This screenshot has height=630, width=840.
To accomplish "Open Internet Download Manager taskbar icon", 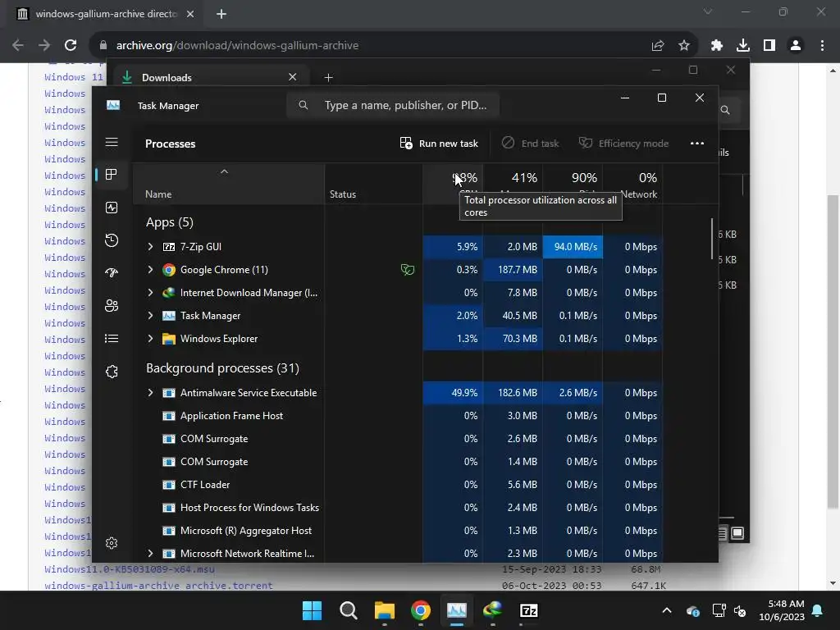I will click(x=492, y=610).
